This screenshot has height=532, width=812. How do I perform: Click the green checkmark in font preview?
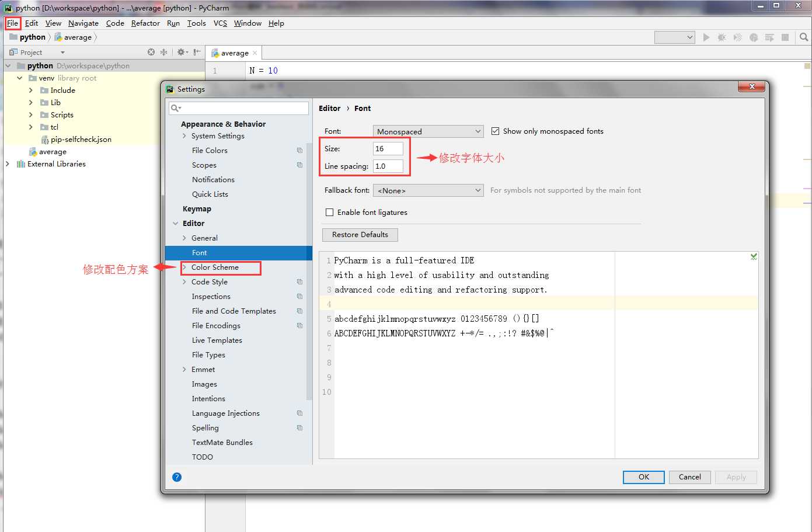point(754,256)
